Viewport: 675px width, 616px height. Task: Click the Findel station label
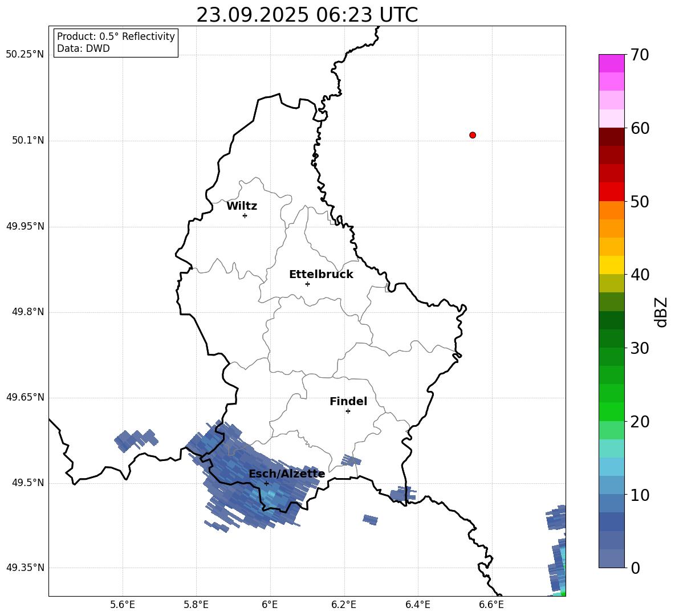[x=348, y=401]
